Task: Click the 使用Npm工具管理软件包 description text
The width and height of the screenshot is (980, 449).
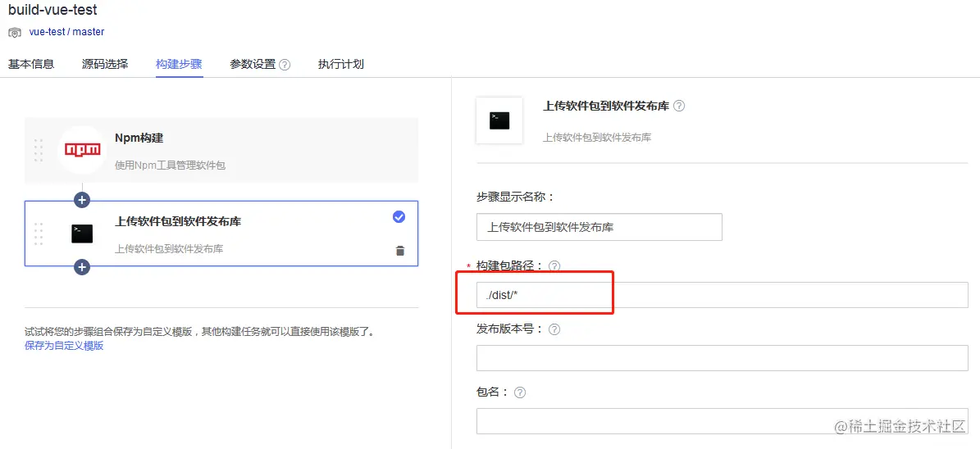Action: [x=170, y=166]
